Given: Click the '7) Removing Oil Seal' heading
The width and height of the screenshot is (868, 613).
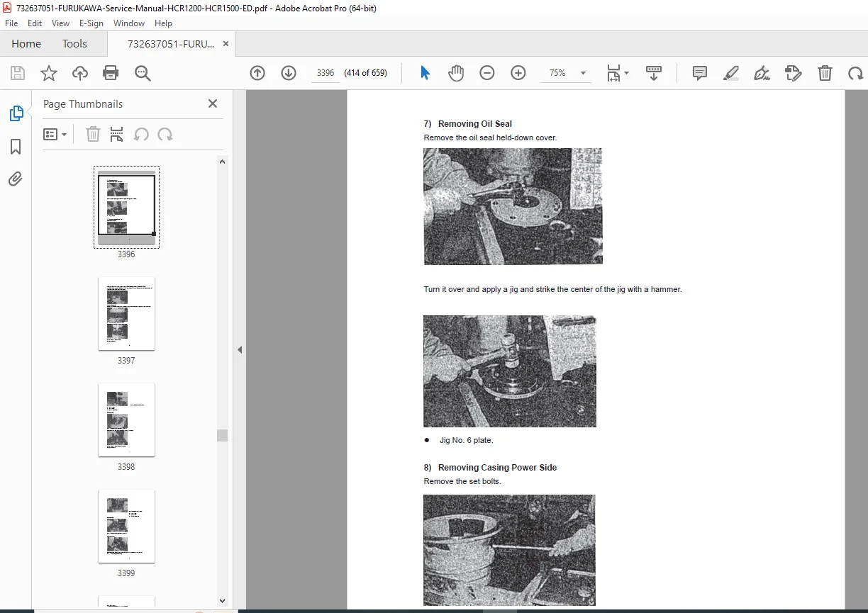Looking at the screenshot, I should 468,124.
